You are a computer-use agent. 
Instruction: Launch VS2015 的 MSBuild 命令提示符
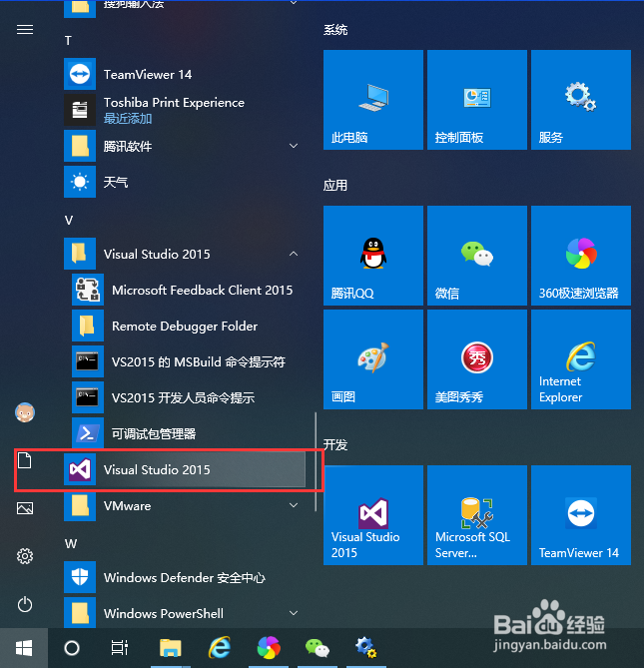(189, 361)
